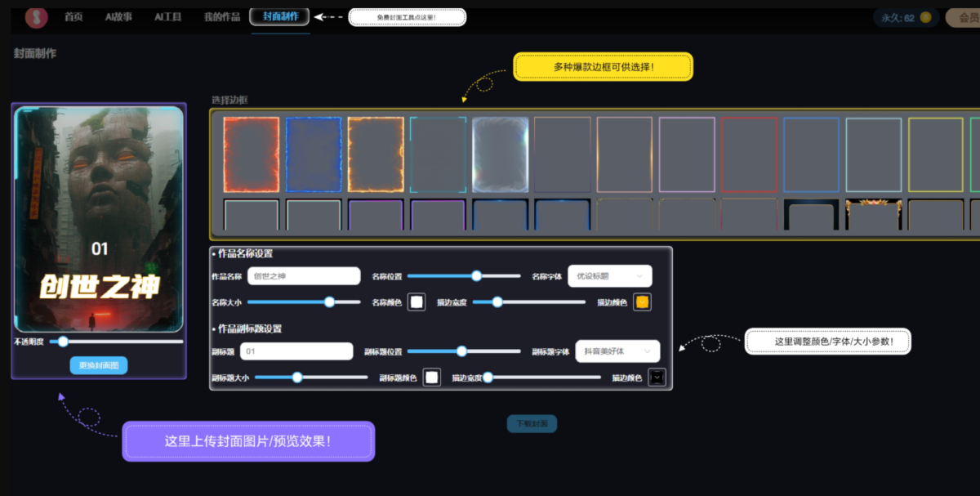Open the 名称字体 font dropdown
980x496 pixels.
(x=610, y=276)
